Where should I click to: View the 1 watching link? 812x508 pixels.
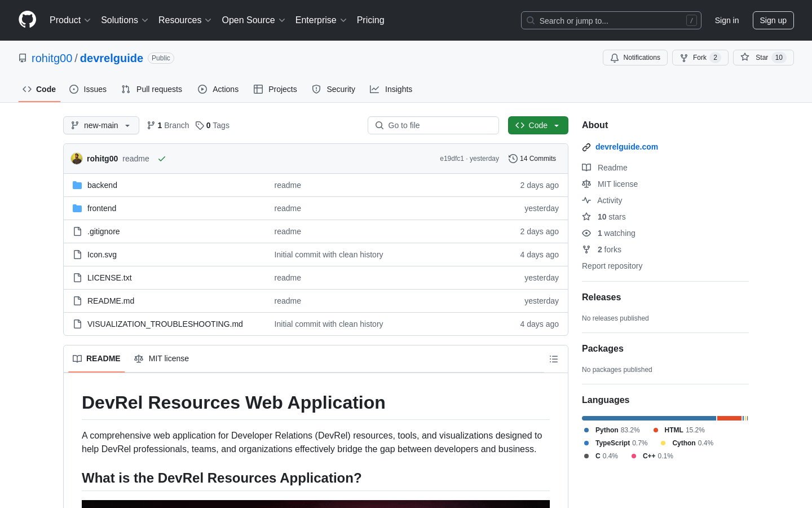point(608,233)
